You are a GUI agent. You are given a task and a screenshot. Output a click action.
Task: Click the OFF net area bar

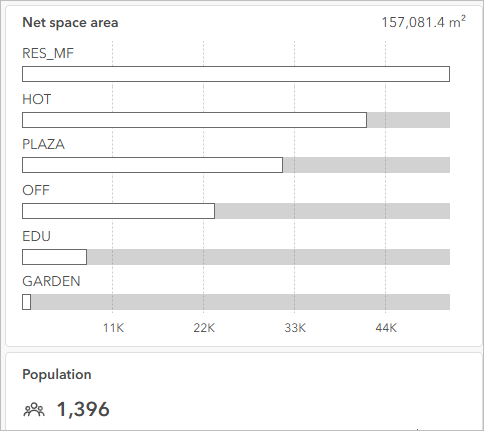point(118,211)
